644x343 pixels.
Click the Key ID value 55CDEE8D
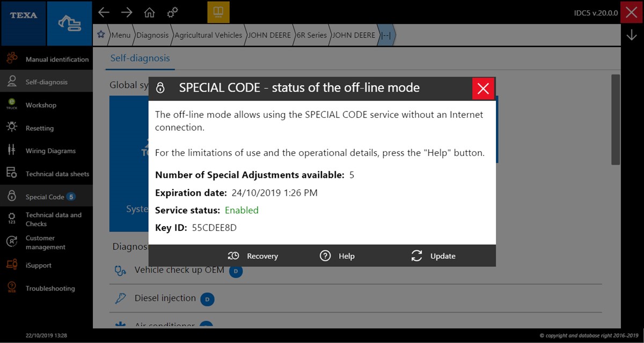click(214, 228)
